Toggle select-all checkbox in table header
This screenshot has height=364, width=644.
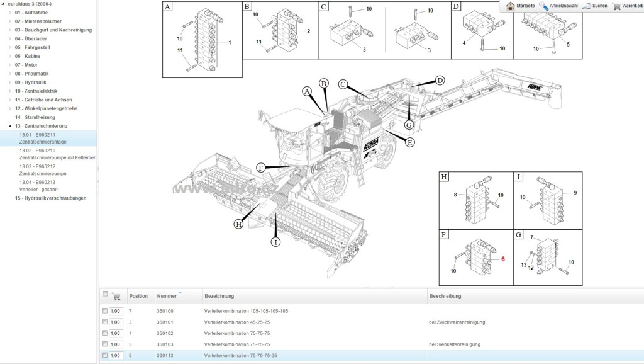click(105, 293)
